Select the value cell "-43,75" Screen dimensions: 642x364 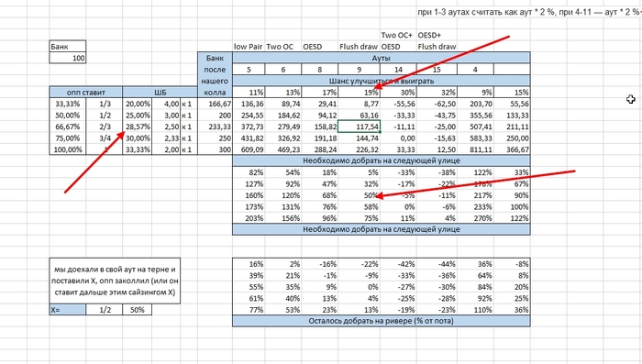click(x=437, y=115)
